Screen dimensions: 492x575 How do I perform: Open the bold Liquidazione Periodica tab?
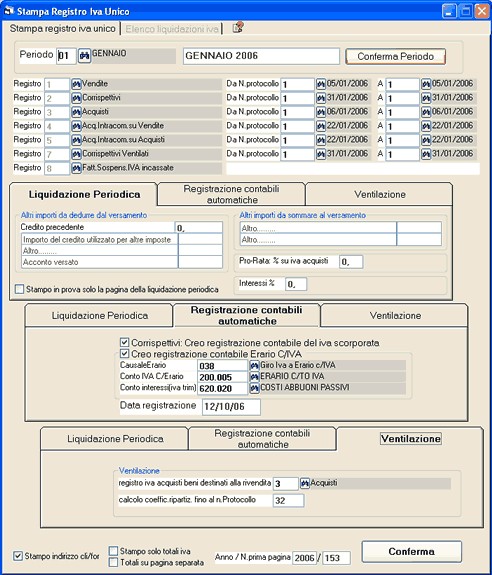84,194
